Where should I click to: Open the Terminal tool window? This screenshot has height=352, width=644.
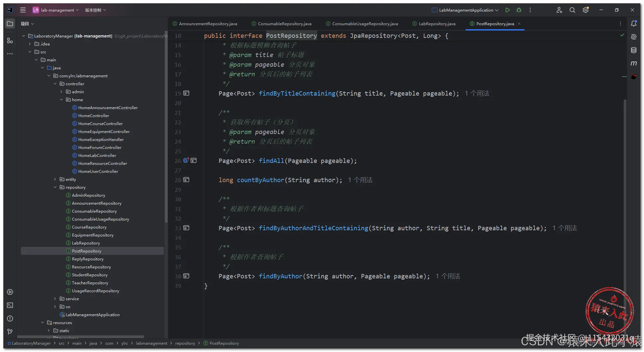(x=10, y=305)
